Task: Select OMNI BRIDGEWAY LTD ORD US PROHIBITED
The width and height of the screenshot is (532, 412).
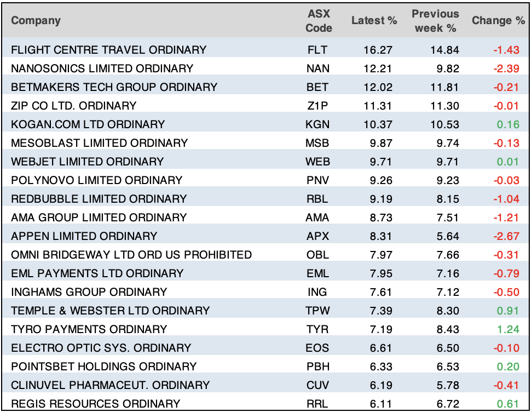Action: click(131, 255)
